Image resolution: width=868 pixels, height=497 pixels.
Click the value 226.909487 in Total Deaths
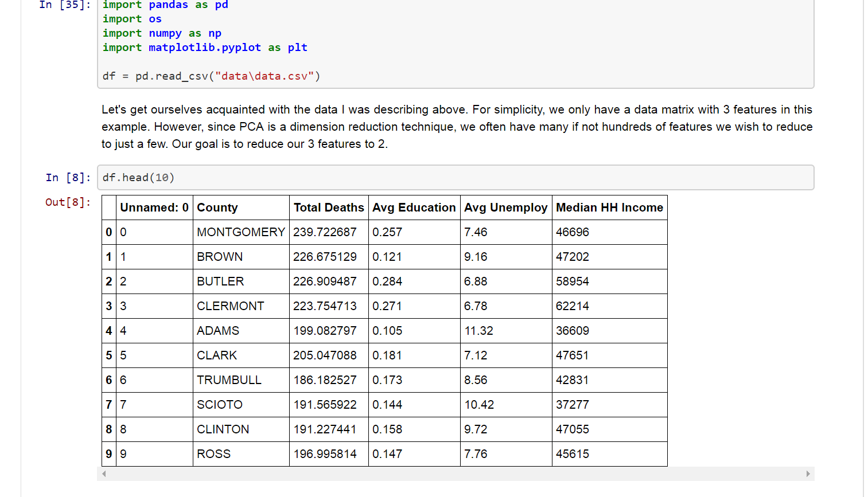pos(329,281)
